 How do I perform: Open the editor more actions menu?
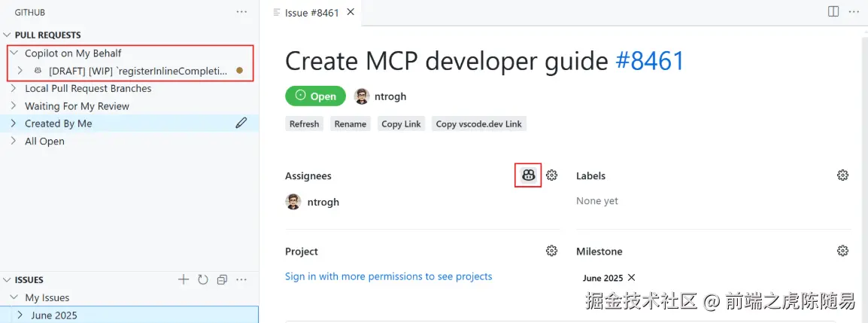pyautogui.click(x=853, y=11)
